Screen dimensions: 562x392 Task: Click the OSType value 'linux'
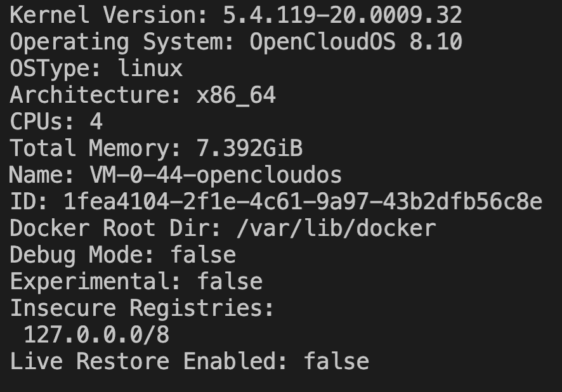150,69
